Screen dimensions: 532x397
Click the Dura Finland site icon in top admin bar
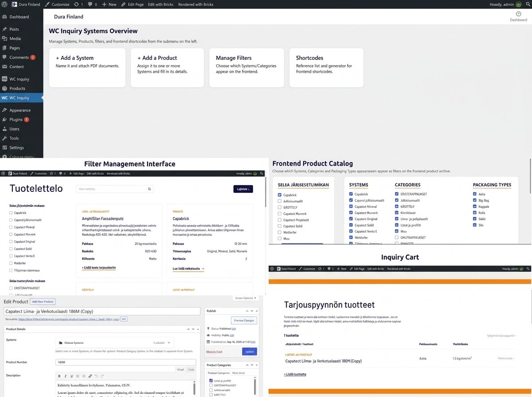14,4
